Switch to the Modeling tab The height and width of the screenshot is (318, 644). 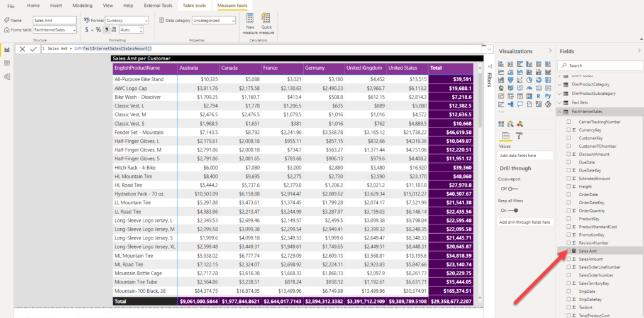[82, 6]
